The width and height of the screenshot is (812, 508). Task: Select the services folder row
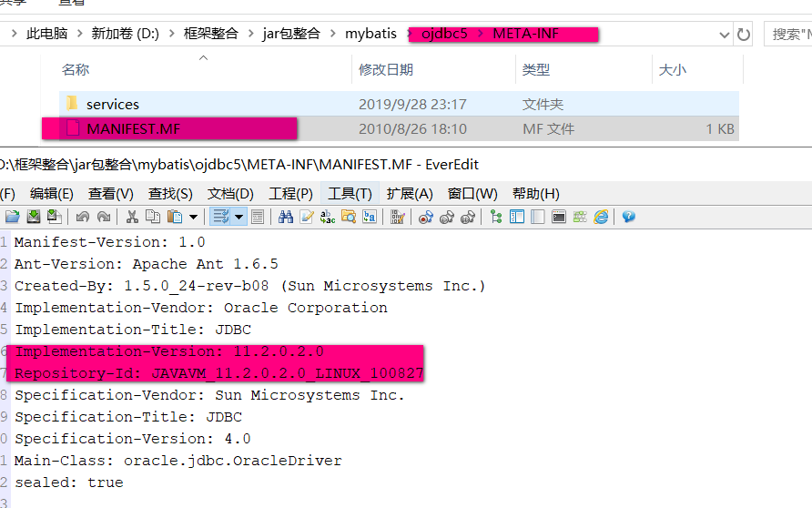click(x=399, y=104)
